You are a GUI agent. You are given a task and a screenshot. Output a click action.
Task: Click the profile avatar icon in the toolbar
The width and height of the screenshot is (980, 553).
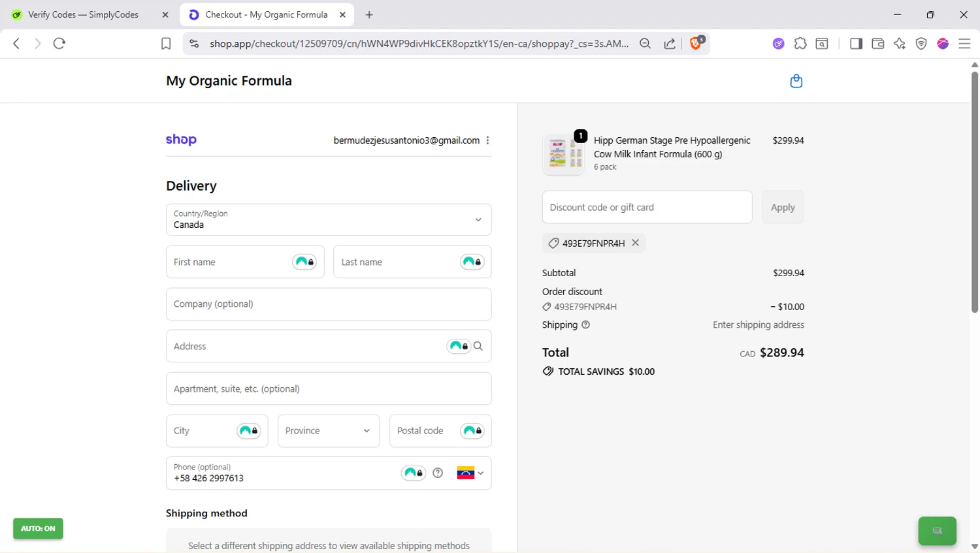coord(943,44)
